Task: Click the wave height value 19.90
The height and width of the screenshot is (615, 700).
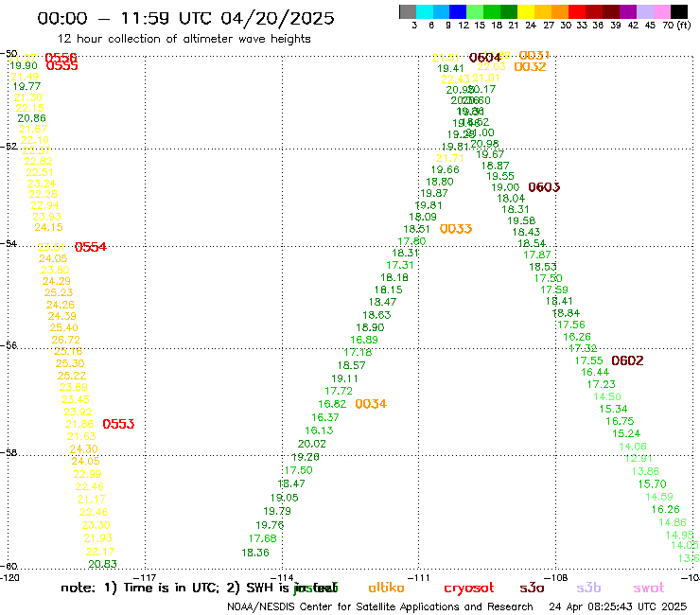Action: tap(24, 65)
